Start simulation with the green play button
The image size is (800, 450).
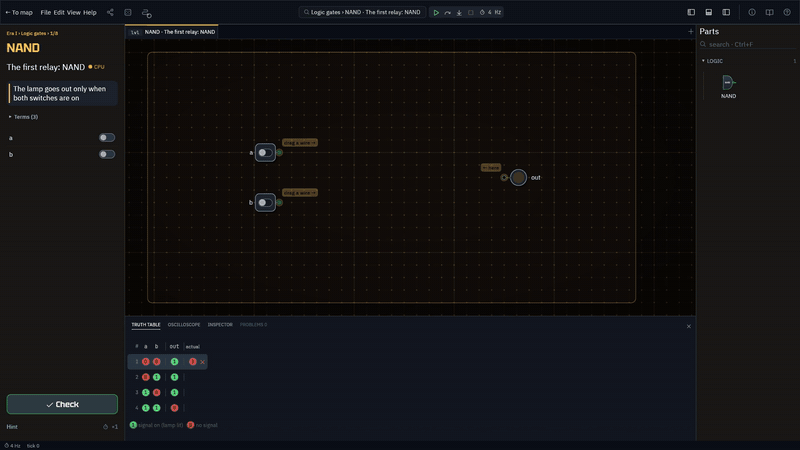pos(436,12)
